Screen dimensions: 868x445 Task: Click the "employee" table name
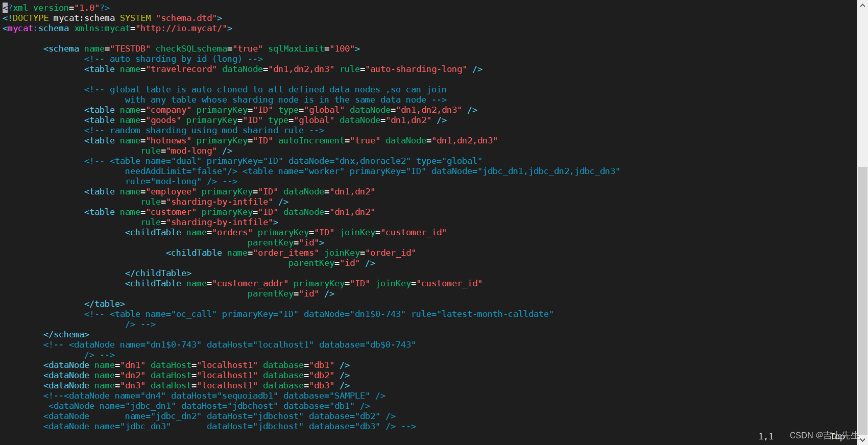171,191
